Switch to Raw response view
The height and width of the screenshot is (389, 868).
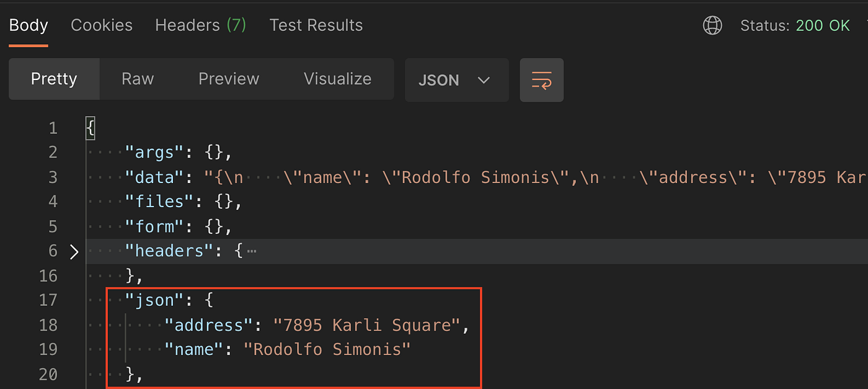click(138, 79)
